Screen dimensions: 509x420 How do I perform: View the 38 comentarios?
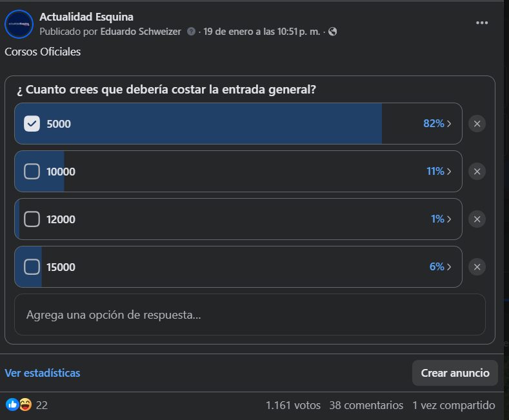click(364, 405)
